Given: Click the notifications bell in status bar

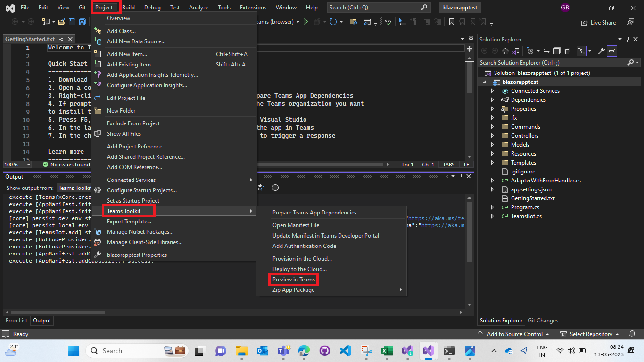Looking at the screenshot, I should 633,334.
